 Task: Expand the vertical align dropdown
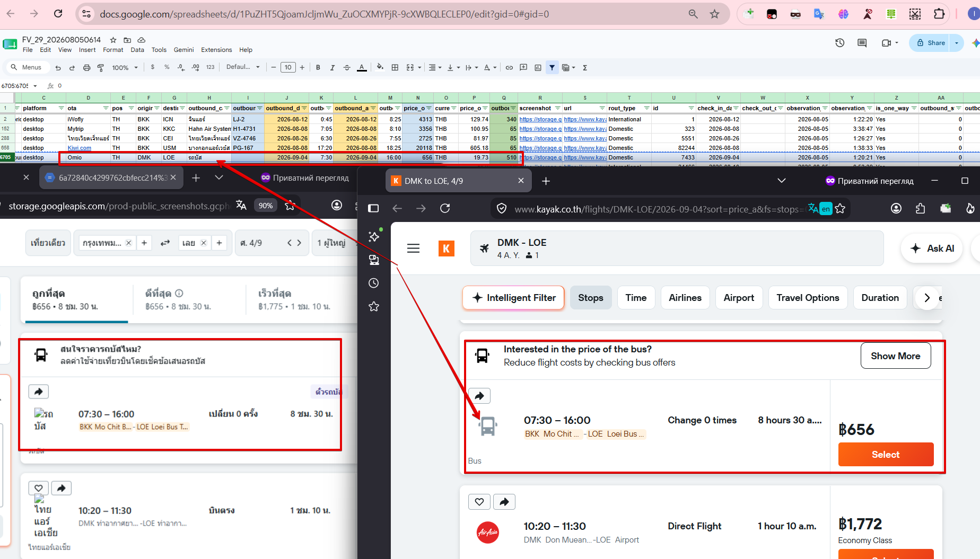453,67
